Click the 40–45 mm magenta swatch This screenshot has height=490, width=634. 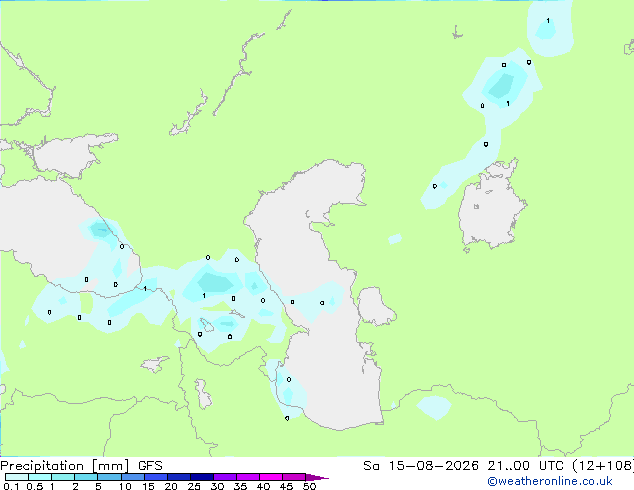[x=271, y=477]
